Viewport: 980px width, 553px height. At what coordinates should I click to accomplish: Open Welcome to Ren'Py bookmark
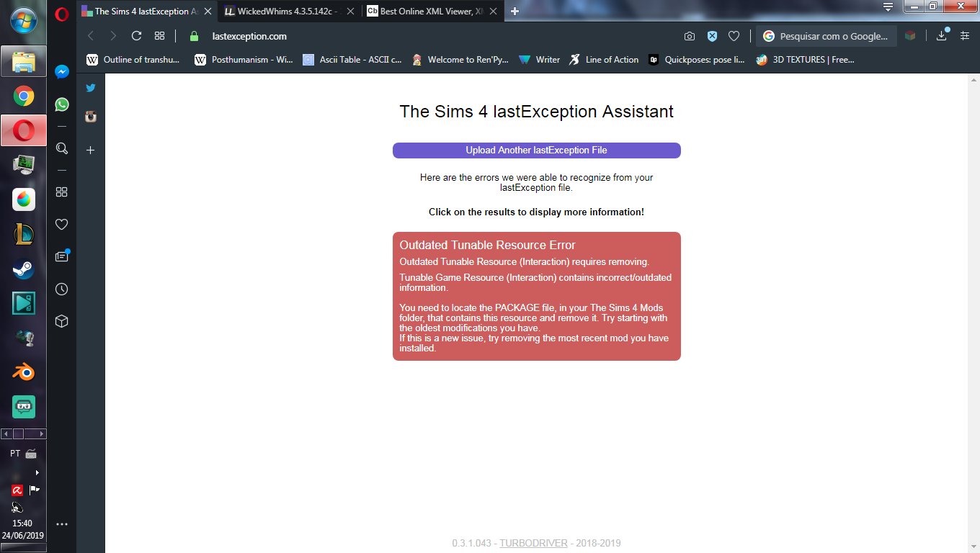tap(460, 60)
